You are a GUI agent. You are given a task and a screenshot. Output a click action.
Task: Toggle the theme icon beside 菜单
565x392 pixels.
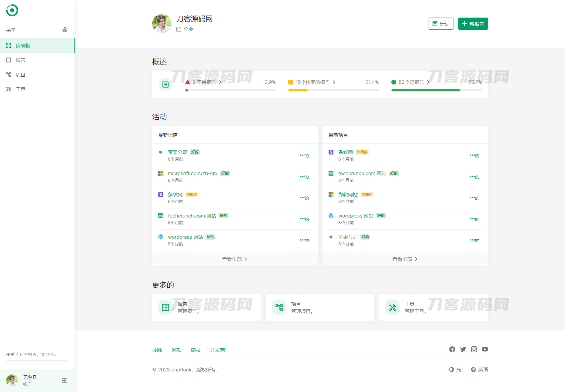(x=65, y=30)
